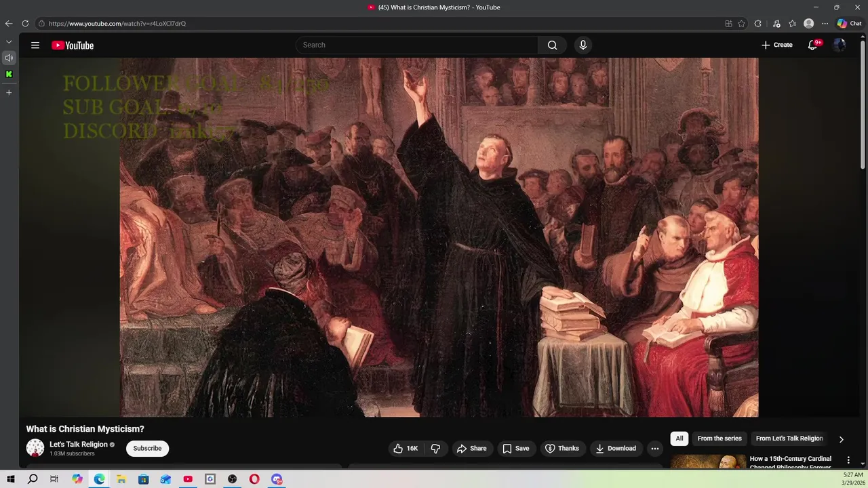View site information lock icon
The height and width of the screenshot is (488, 868).
pyautogui.click(x=41, y=23)
